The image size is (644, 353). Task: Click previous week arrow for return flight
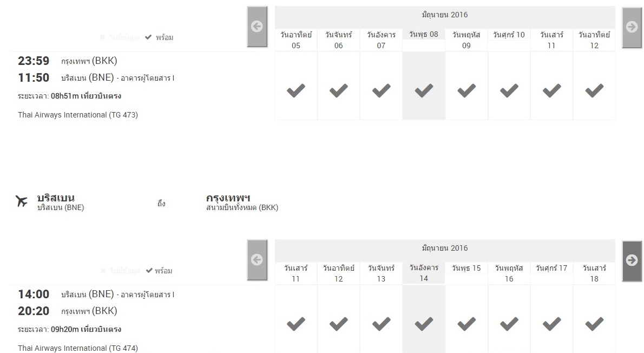point(257,260)
